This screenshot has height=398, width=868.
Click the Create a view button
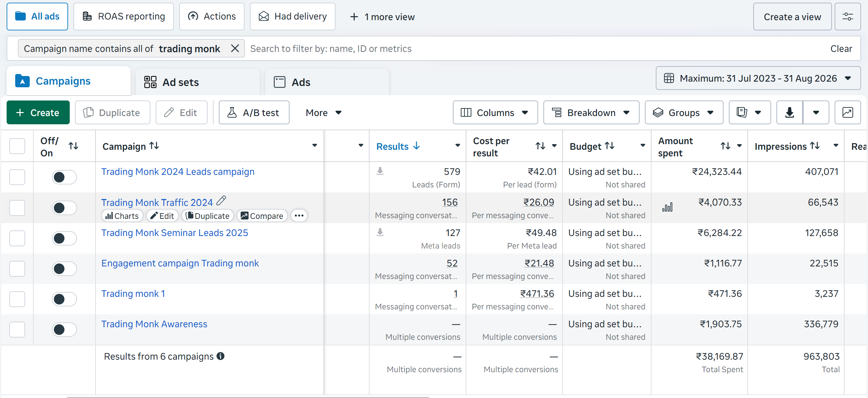[x=792, y=17]
